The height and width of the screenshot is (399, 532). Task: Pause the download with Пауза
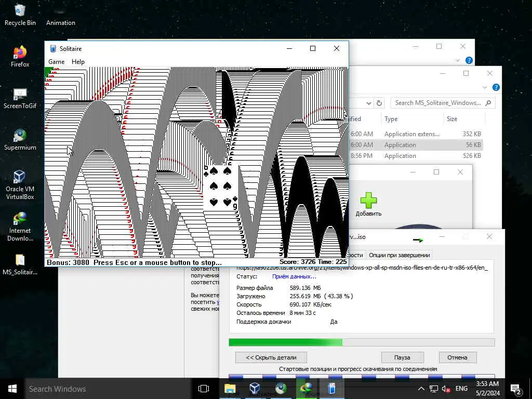pyautogui.click(x=403, y=357)
